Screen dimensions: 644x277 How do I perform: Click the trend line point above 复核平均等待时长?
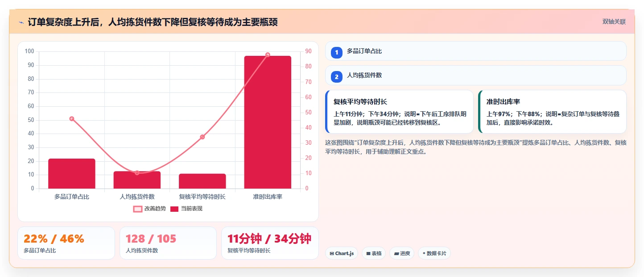202,137
